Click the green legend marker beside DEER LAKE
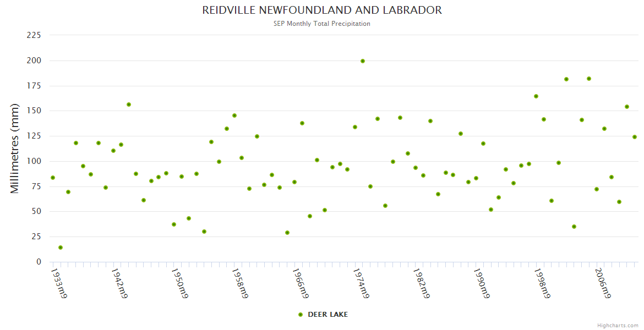This screenshot has width=644, height=330. pos(301,315)
